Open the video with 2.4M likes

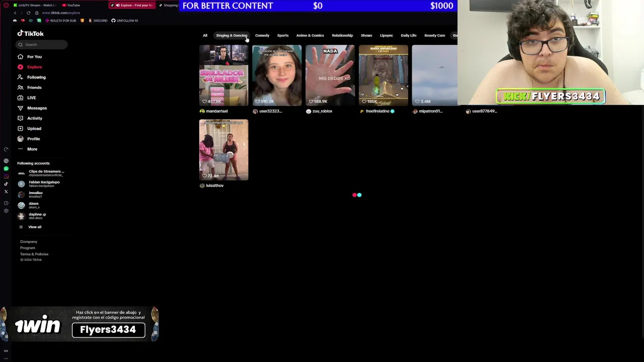435,75
